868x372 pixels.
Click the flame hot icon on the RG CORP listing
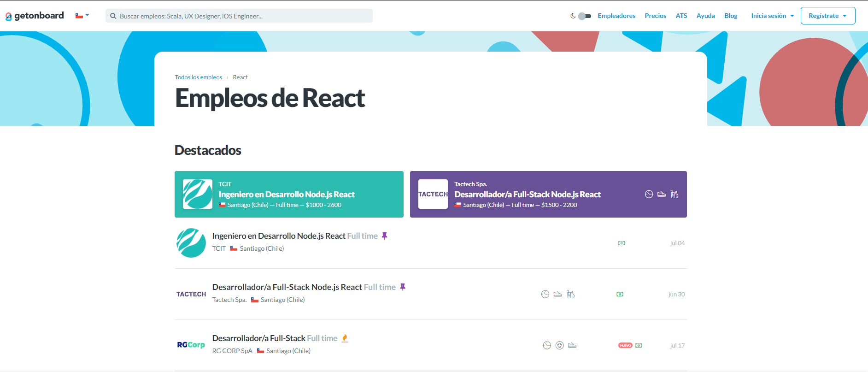click(345, 338)
